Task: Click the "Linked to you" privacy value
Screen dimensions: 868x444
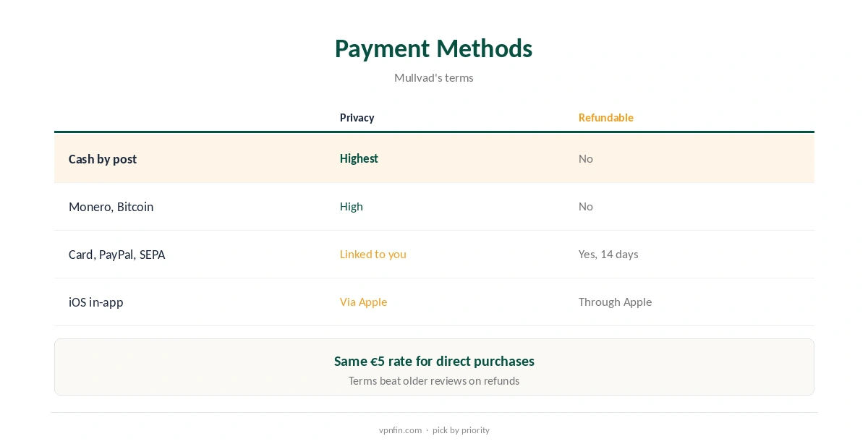Action: tap(373, 254)
